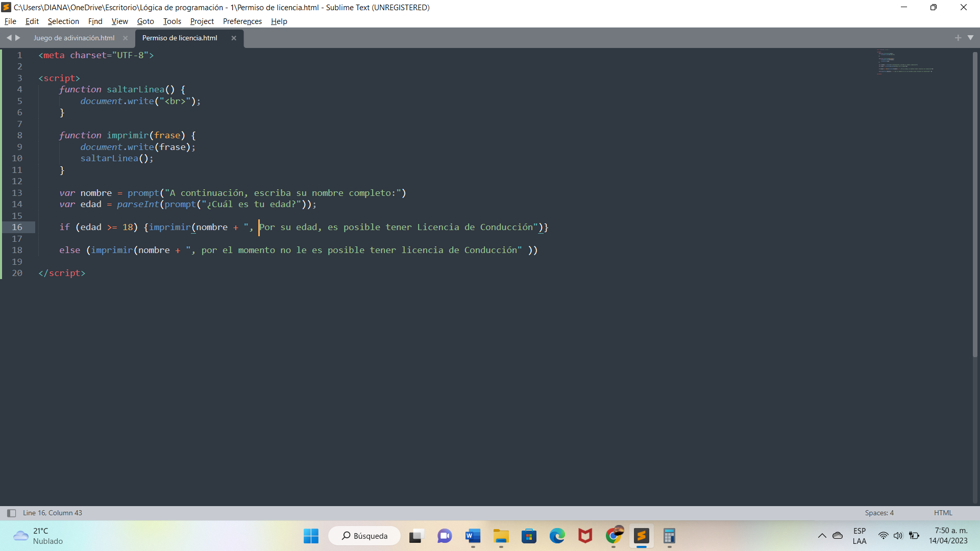The width and height of the screenshot is (980, 551).
Task: Select the Permiso de licencia.html tab
Action: [180, 38]
